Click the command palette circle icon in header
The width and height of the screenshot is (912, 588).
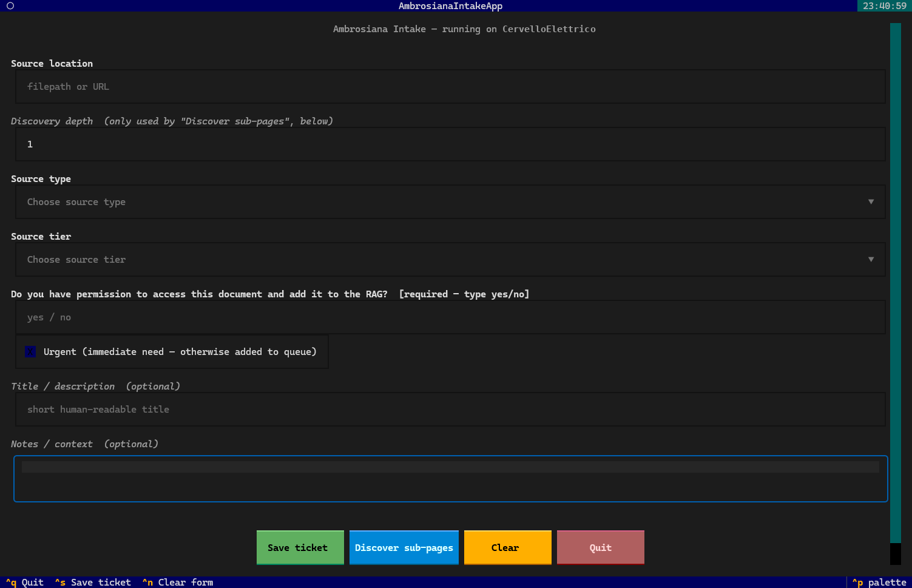coord(10,6)
